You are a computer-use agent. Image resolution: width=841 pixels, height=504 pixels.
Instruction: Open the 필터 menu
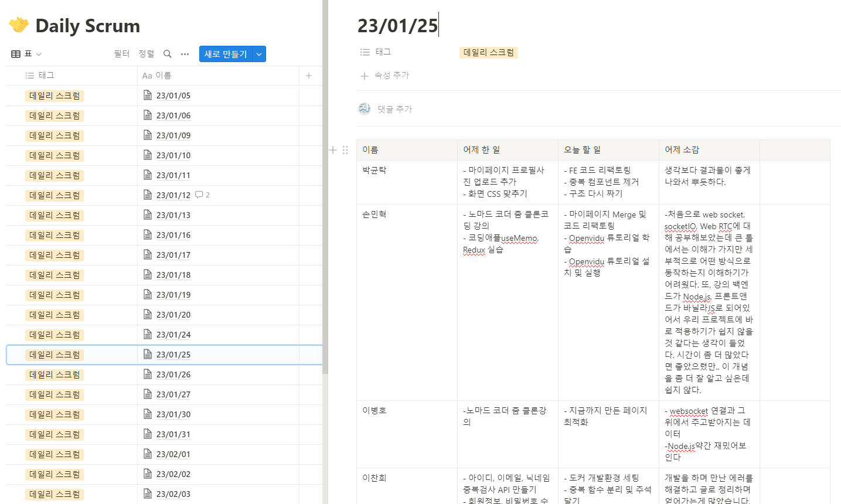(121, 53)
